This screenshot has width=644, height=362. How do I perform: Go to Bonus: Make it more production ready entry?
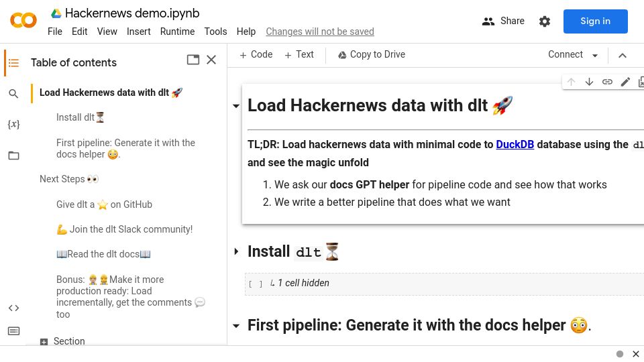coord(131,297)
